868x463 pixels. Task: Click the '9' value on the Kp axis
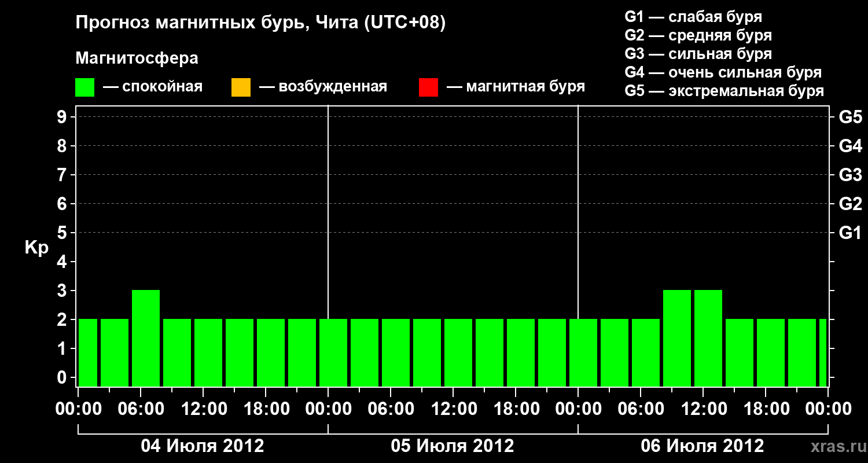tap(63, 117)
